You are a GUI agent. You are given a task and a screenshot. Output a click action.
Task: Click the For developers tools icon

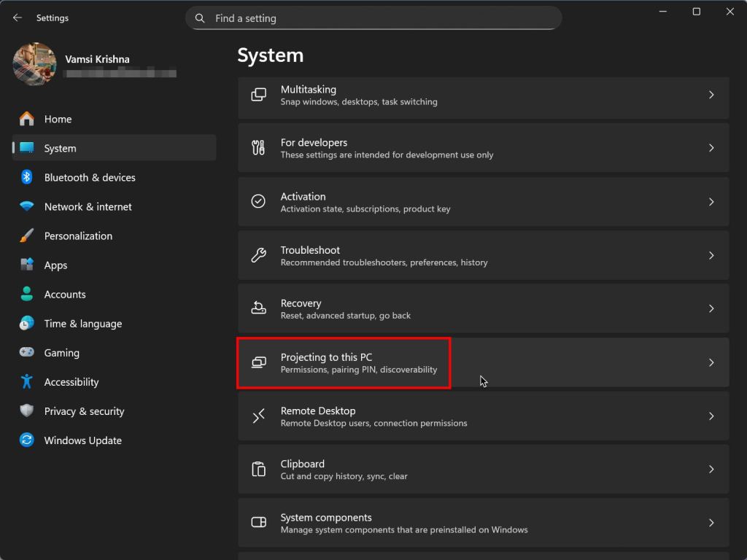tap(258, 148)
